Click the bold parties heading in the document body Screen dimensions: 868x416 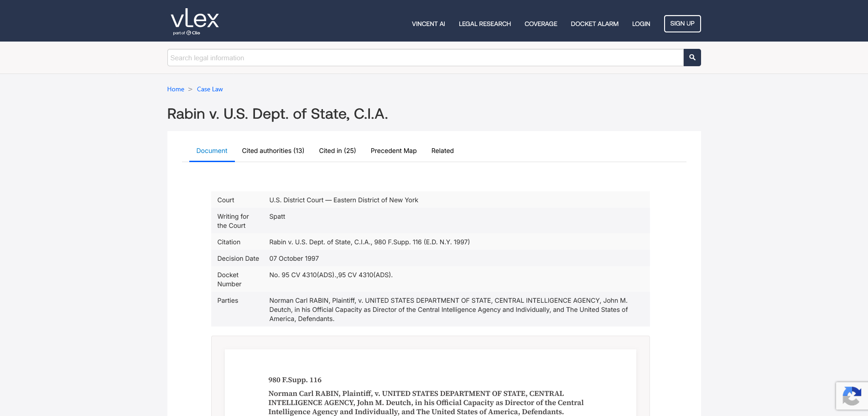(426, 403)
